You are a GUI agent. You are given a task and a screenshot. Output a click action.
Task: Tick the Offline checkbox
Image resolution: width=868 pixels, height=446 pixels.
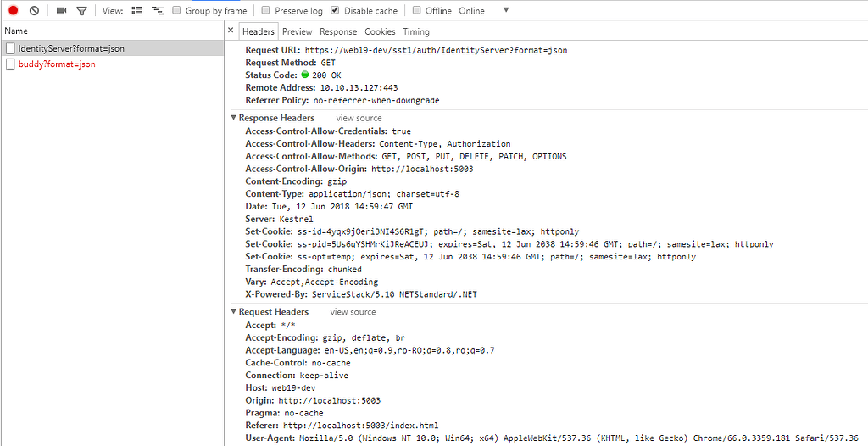pos(417,11)
